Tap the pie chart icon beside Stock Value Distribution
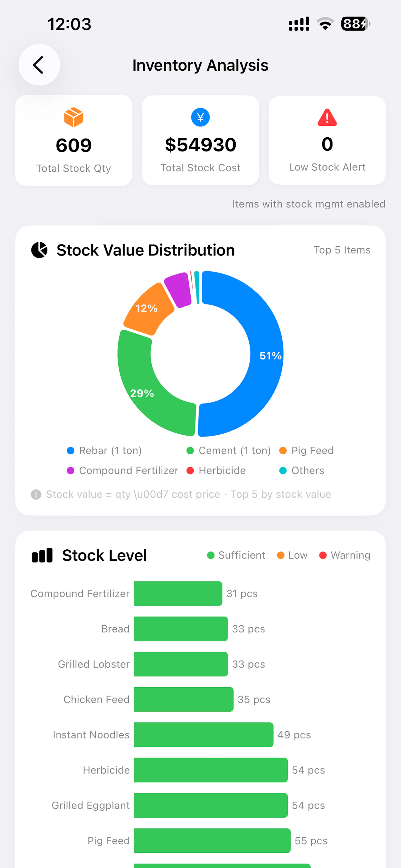This screenshot has height=868, width=401. click(39, 250)
